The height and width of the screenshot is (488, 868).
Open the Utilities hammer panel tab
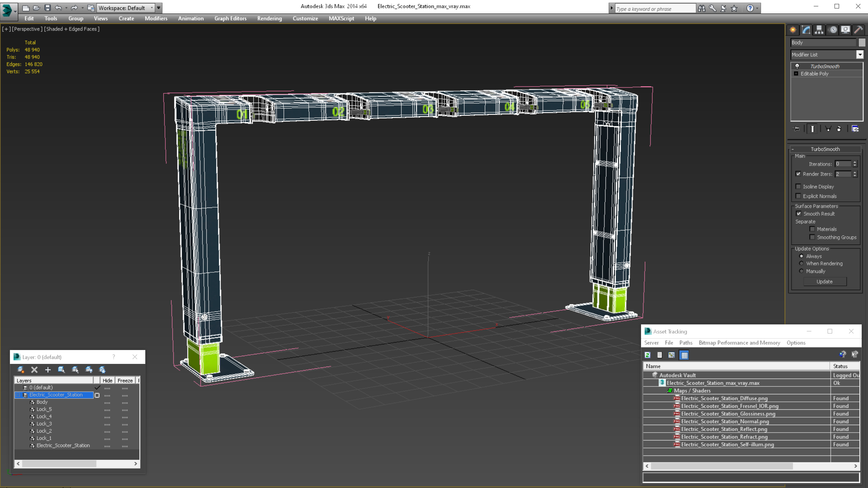coord(859,30)
